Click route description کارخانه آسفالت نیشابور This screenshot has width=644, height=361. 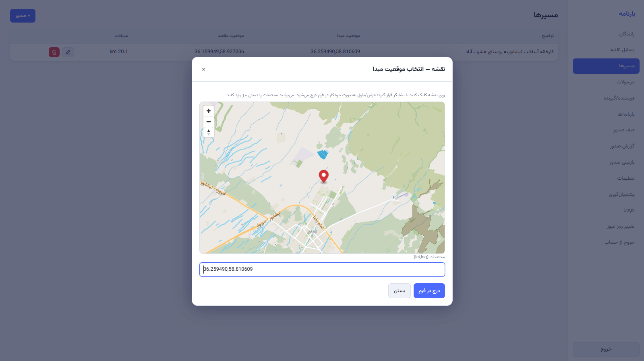[x=509, y=52]
